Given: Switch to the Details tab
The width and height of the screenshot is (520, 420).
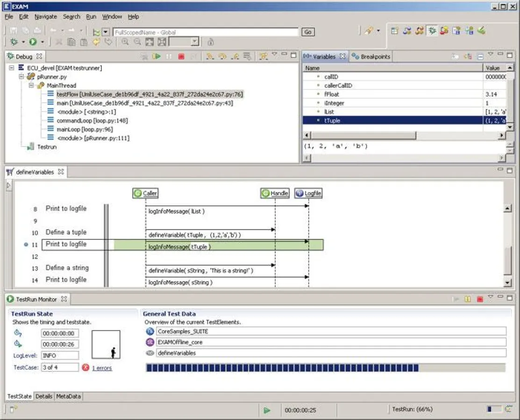Looking at the screenshot, I should click(44, 396).
